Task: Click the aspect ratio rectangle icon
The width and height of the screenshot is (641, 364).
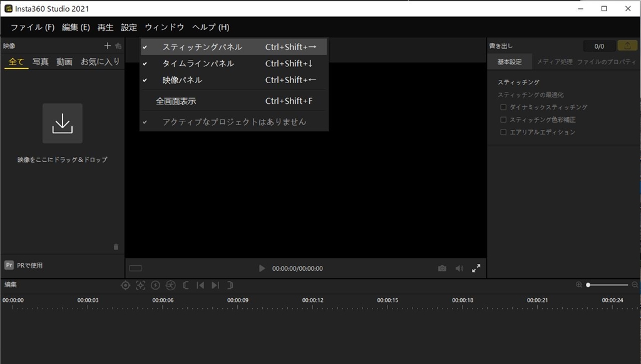Action: point(135,268)
